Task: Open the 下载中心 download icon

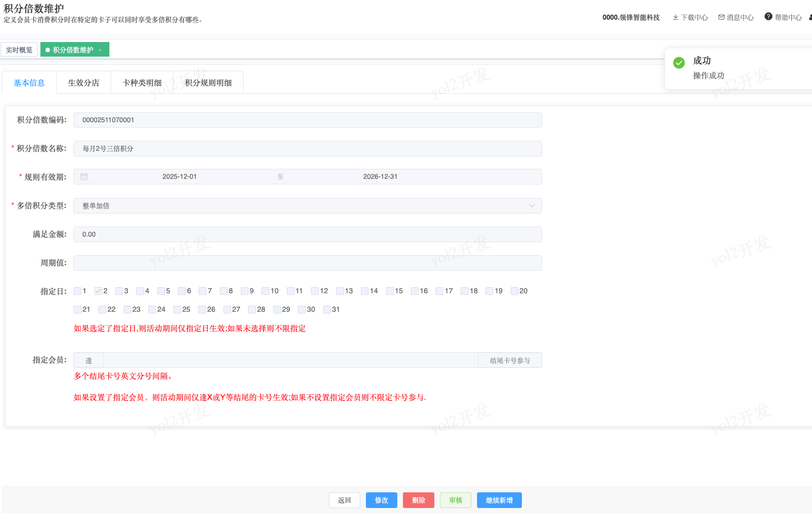Action: point(676,17)
